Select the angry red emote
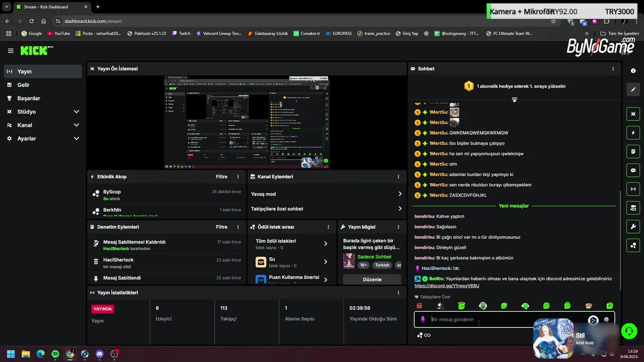The width and height of the screenshot is (644, 362). point(419,306)
